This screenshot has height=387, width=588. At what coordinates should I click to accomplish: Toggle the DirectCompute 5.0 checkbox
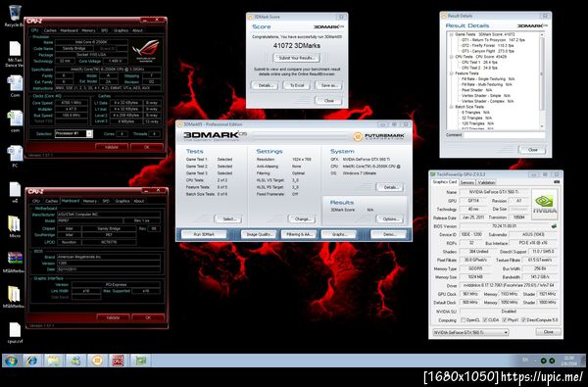[x=523, y=320]
